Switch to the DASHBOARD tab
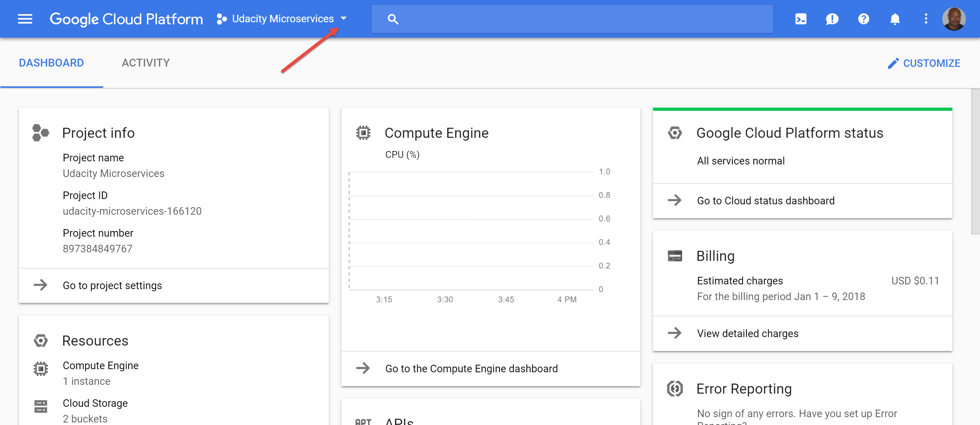This screenshot has height=425, width=980. tap(51, 63)
